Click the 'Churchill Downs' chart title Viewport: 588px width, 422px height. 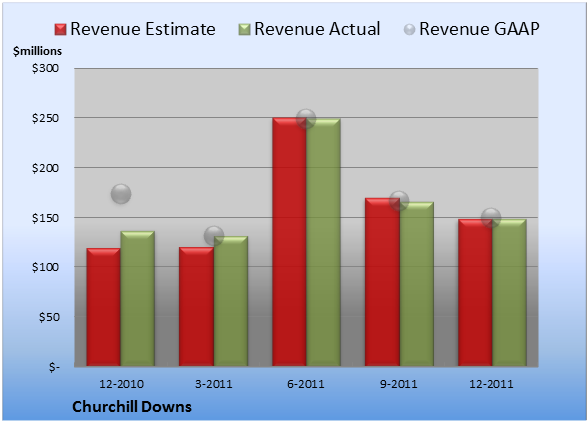pos(132,407)
